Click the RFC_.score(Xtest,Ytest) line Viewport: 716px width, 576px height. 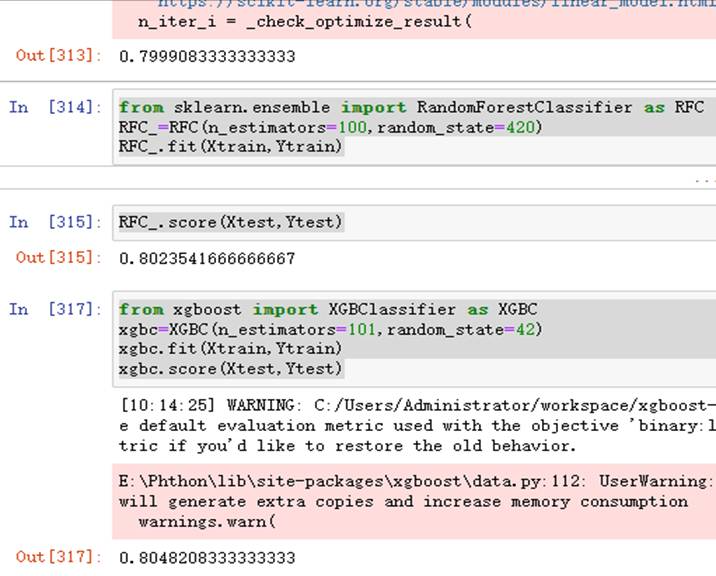tap(231, 222)
